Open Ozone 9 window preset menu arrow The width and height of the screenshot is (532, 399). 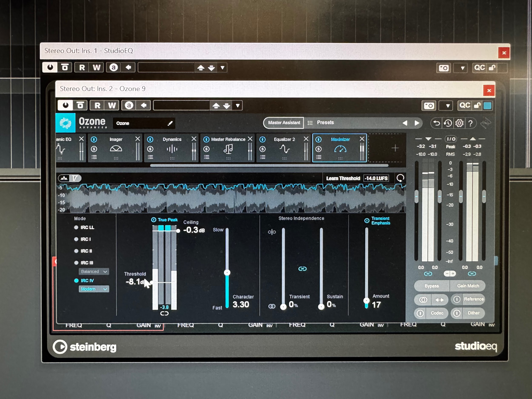(238, 106)
